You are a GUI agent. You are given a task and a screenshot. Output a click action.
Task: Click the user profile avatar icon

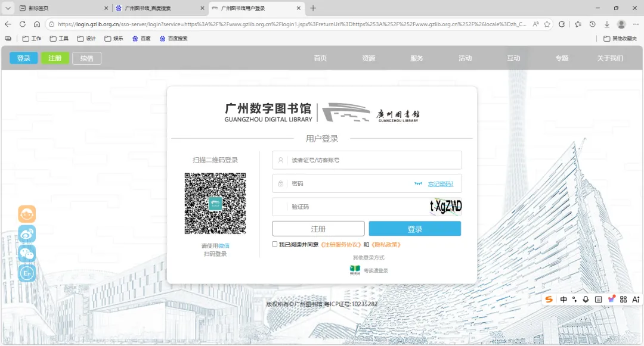coord(621,24)
